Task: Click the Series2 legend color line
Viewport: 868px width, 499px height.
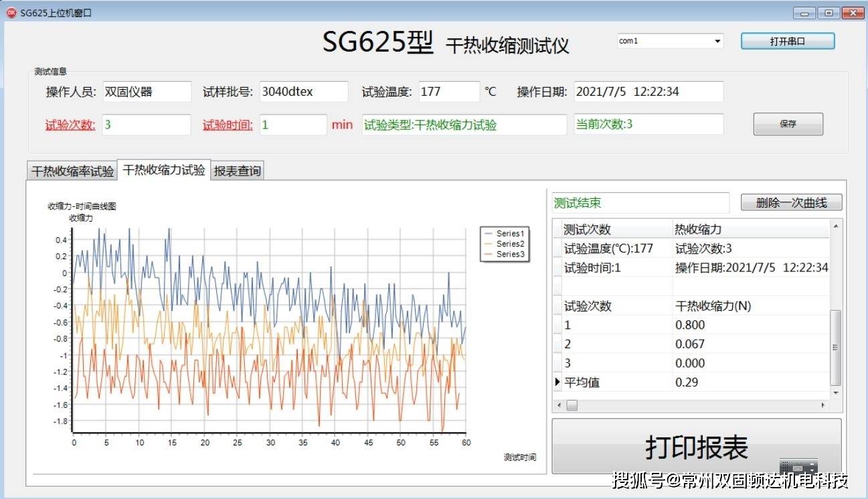Action: (x=488, y=244)
